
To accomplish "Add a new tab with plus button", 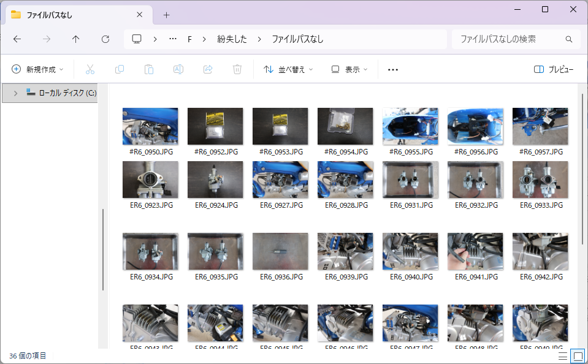I will pyautogui.click(x=166, y=15).
